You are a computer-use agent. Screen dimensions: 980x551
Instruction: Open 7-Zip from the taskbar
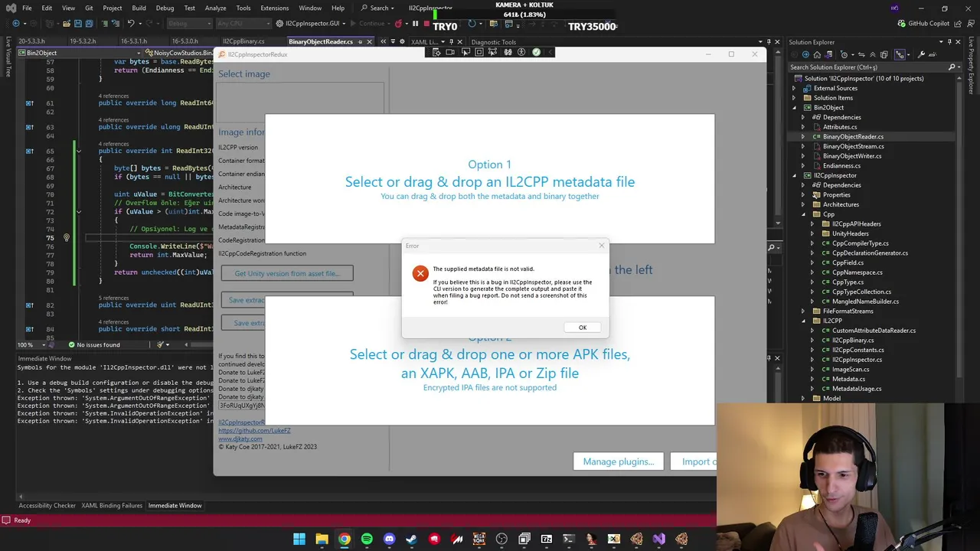point(547,539)
